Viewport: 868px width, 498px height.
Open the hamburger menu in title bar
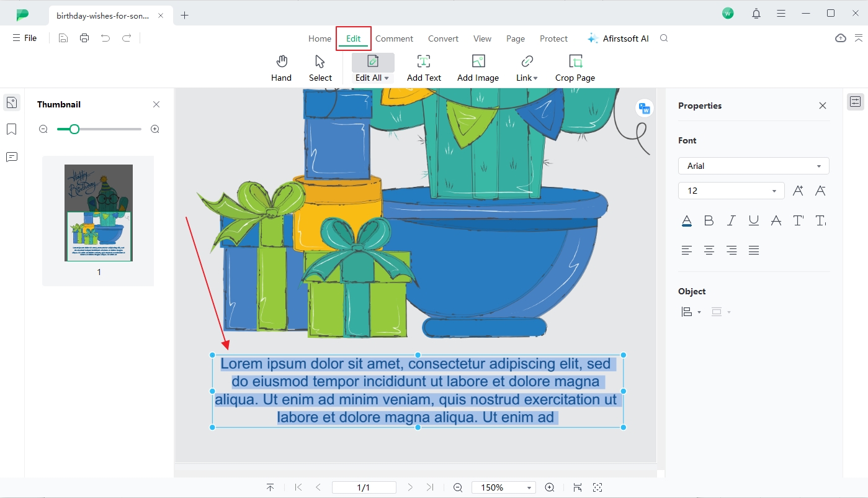[x=782, y=13]
